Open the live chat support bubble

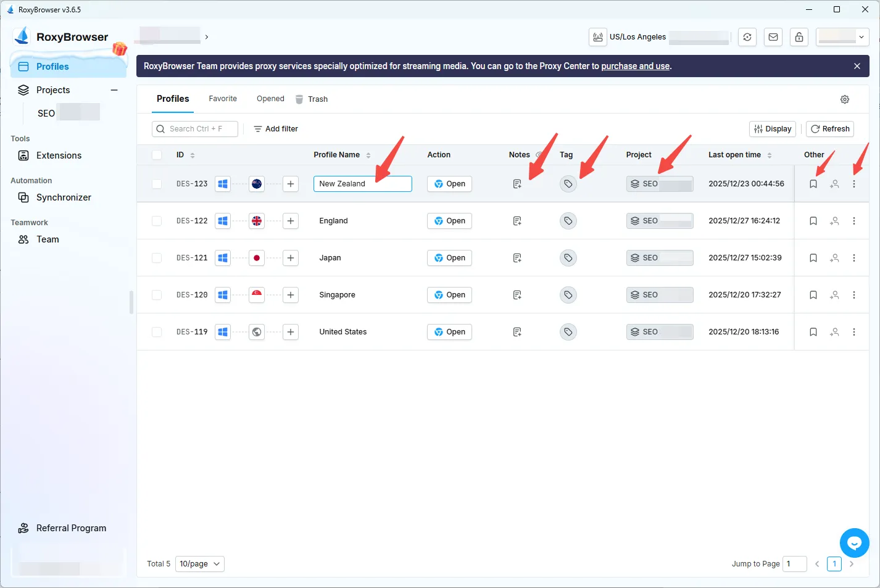854,543
